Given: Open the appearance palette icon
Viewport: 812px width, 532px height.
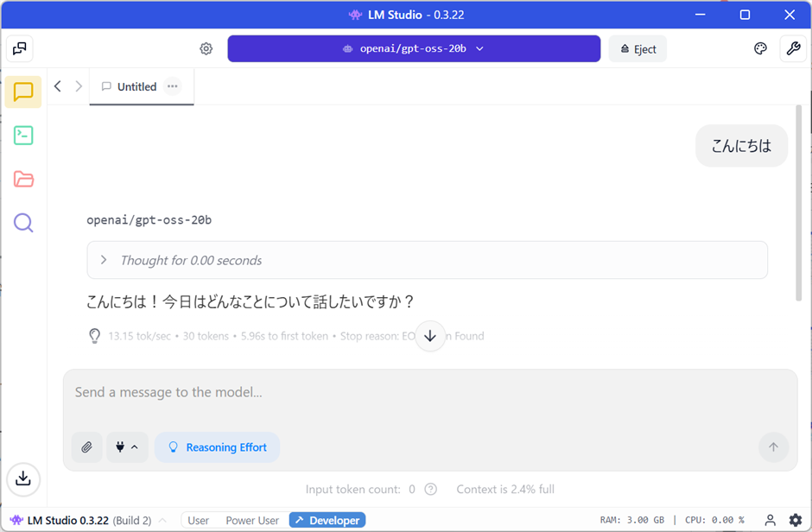Looking at the screenshot, I should [760, 48].
